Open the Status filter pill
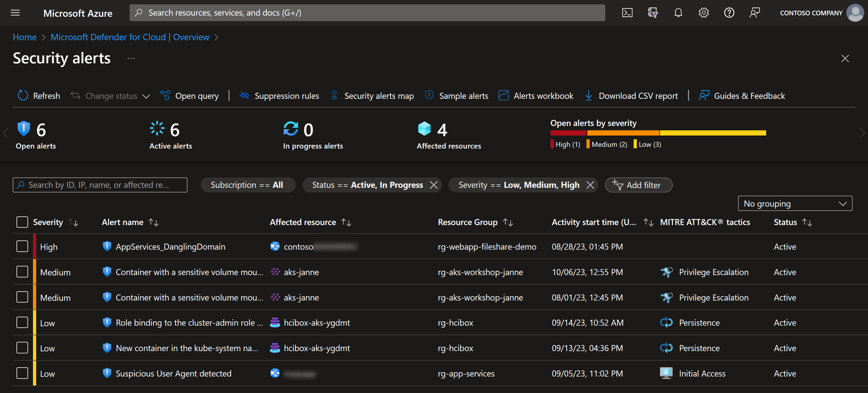 (367, 185)
